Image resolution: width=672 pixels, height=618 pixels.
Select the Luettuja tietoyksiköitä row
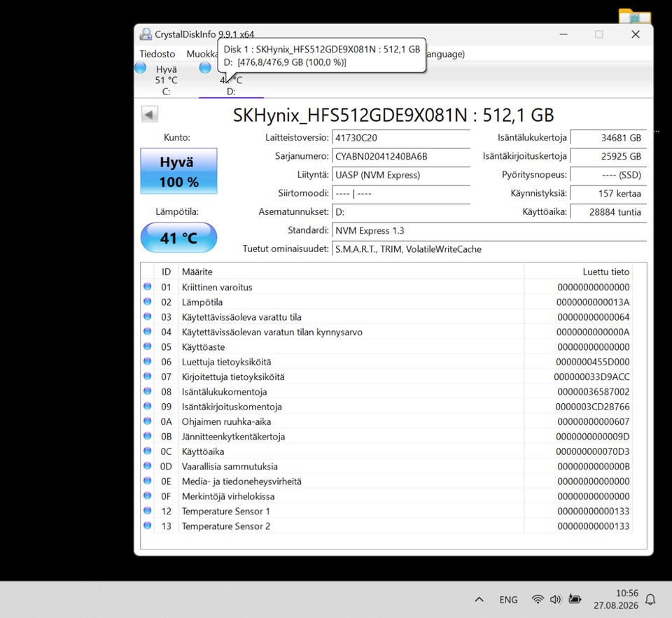pyautogui.click(x=386, y=362)
